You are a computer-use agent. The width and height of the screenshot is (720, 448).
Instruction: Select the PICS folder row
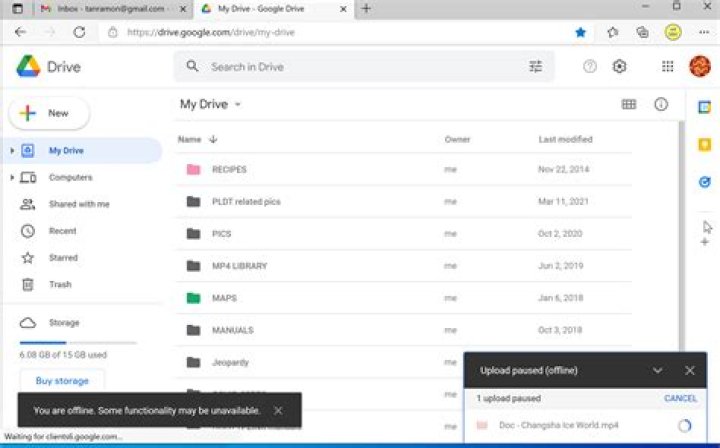click(404, 234)
